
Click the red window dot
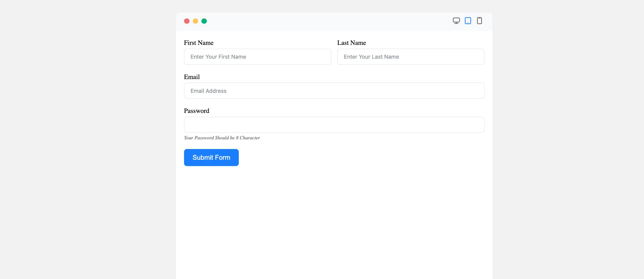[187, 21]
